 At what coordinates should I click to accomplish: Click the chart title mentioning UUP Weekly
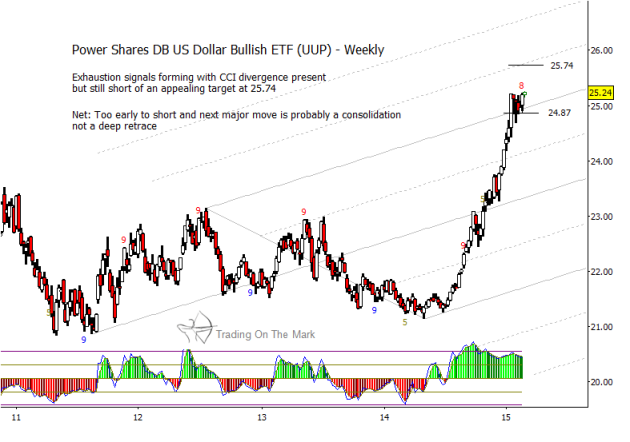point(228,50)
